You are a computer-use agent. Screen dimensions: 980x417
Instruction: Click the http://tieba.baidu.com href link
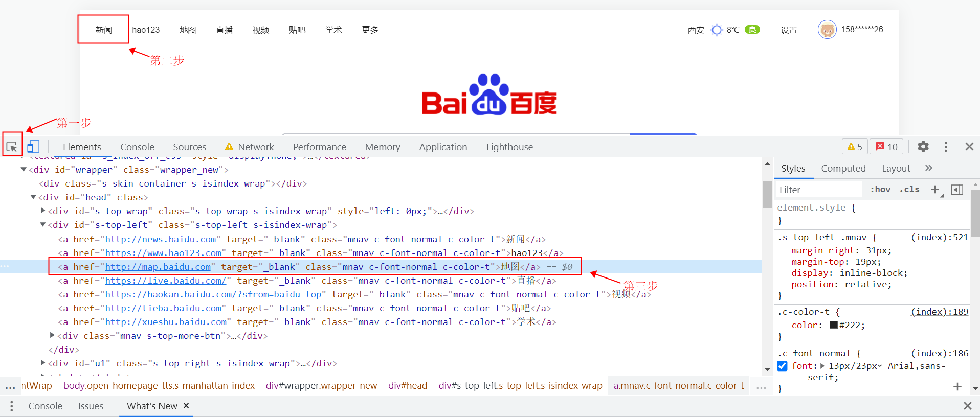pos(163,308)
